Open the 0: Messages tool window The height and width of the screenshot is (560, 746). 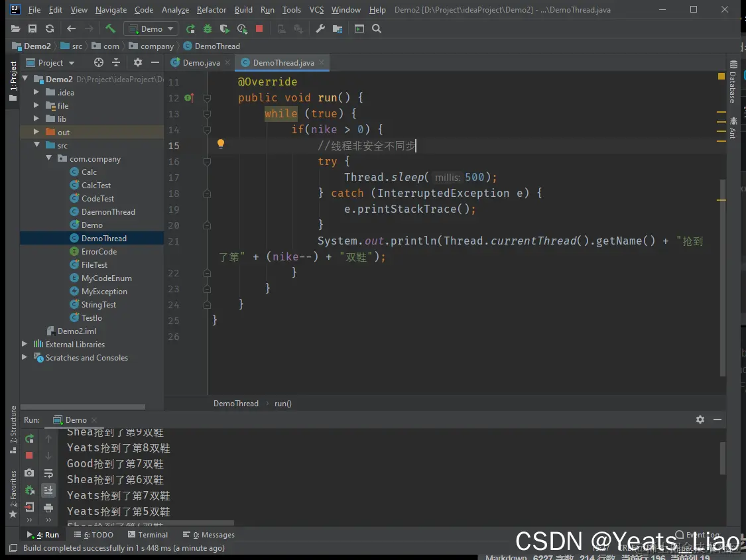[209, 535]
